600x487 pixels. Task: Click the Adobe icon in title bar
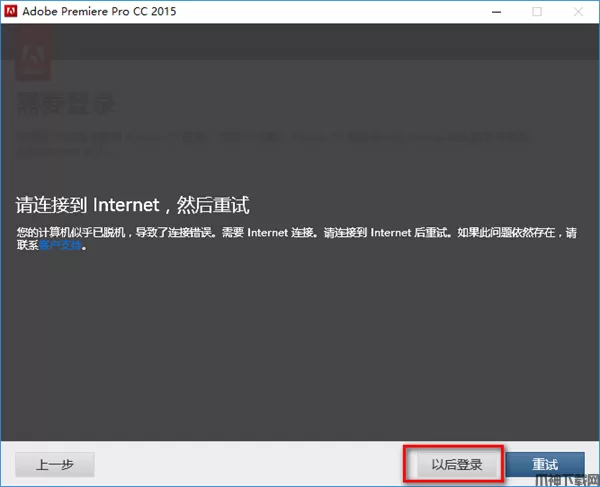pyautogui.click(x=10, y=11)
